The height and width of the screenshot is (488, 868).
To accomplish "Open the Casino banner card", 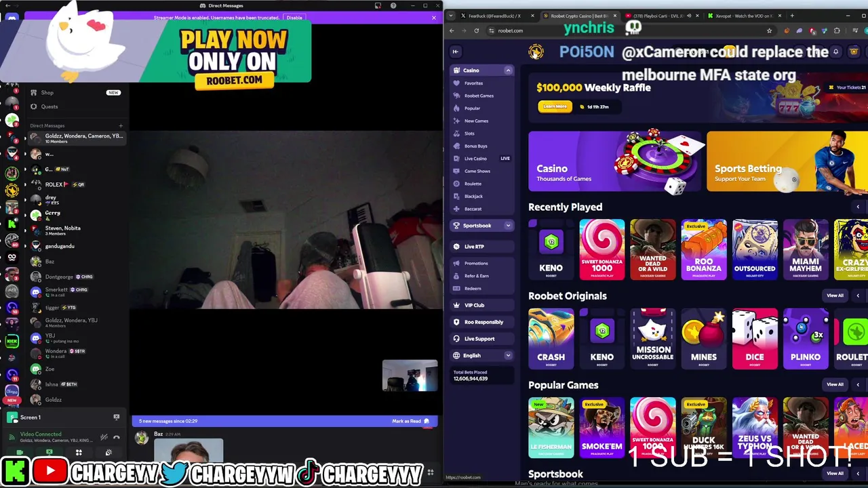I will coord(614,161).
